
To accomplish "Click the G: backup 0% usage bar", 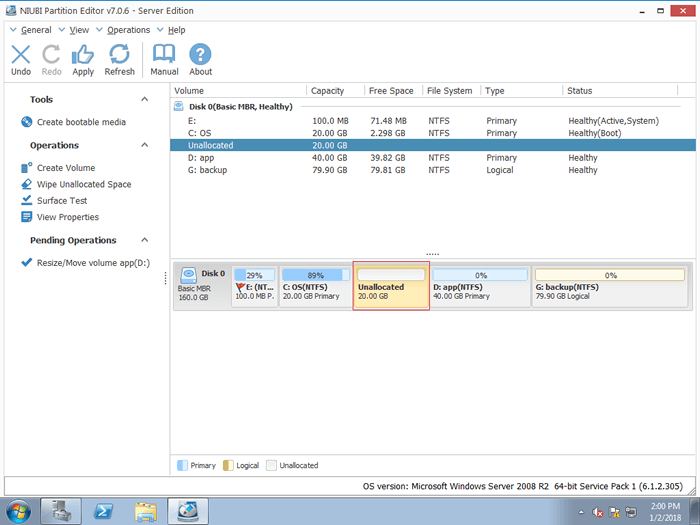I will pyautogui.click(x=610, y=275).
